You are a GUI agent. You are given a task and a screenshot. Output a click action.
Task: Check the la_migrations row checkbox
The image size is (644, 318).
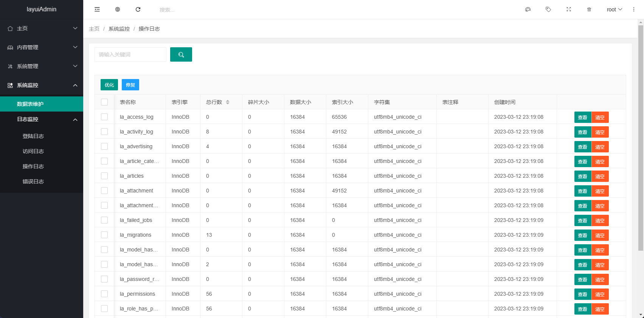104,235
